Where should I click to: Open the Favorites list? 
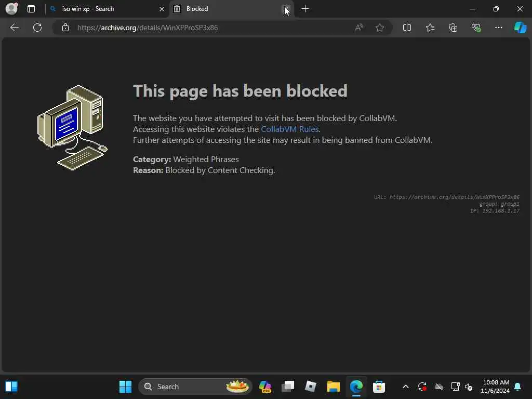pyautogui.click(x=430, y=28)
